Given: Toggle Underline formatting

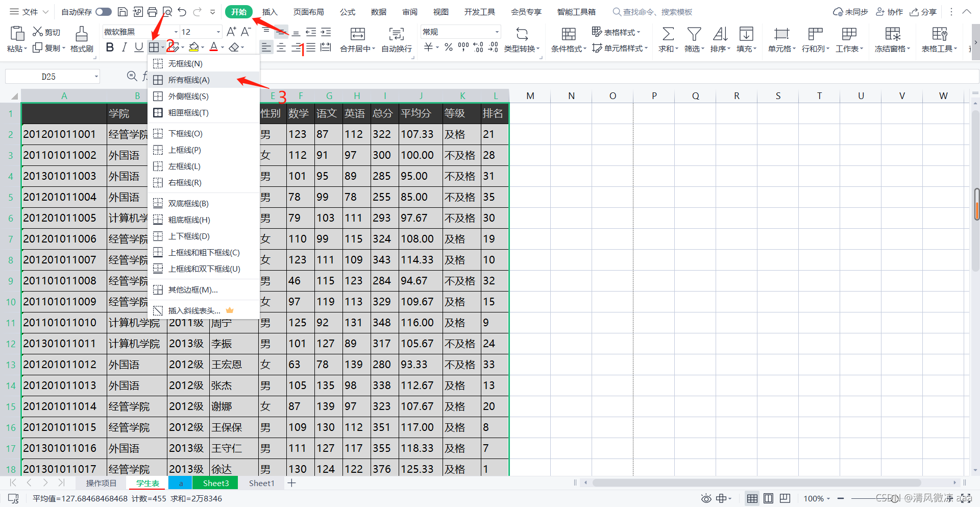Looking at the screenshot, I should tap(139, 47).
